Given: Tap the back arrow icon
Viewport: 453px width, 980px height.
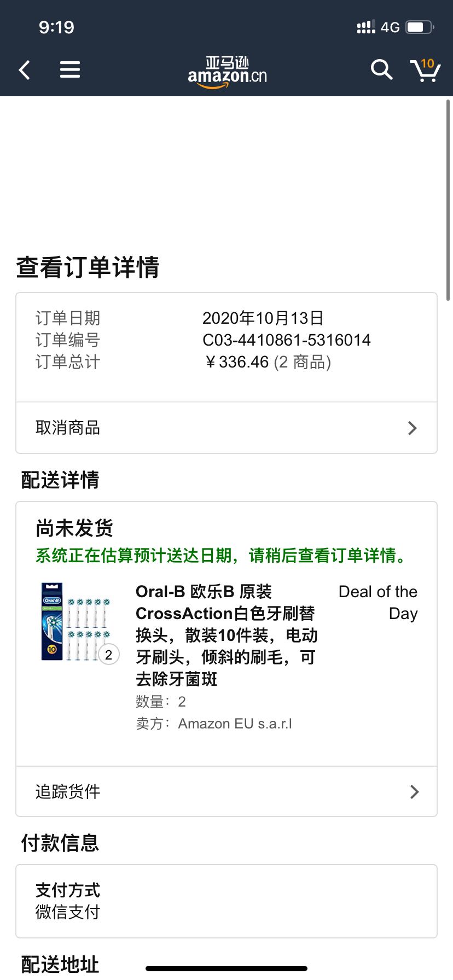Looking at the screenshot, I should [24, 70].
